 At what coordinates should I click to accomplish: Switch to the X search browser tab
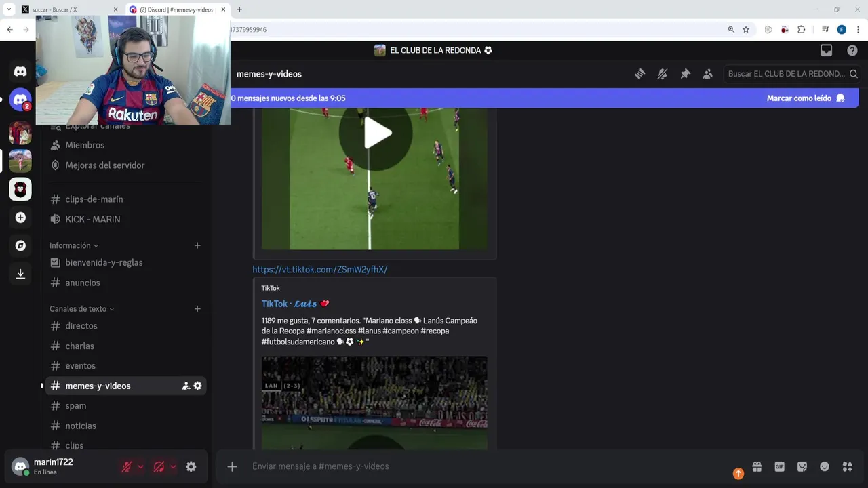pyautogui.click(x=69, y=9)
